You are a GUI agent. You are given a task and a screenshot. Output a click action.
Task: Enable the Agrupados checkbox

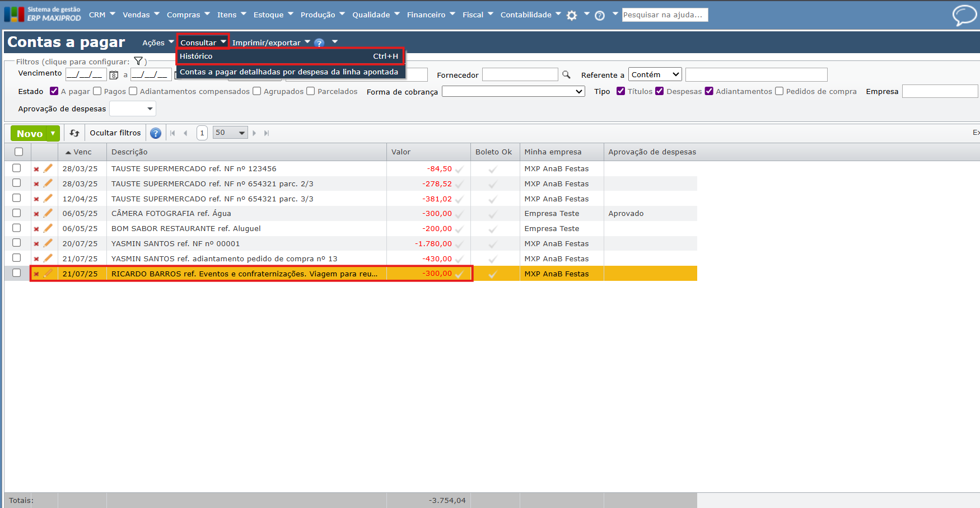[x=257, y=91]
